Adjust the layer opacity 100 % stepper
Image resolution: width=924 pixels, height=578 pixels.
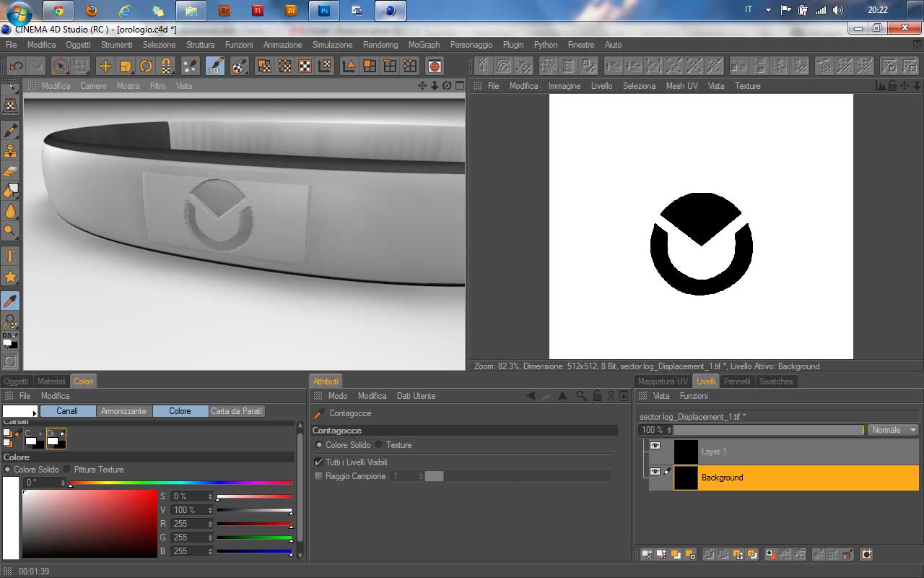click(x=668, y=430)
